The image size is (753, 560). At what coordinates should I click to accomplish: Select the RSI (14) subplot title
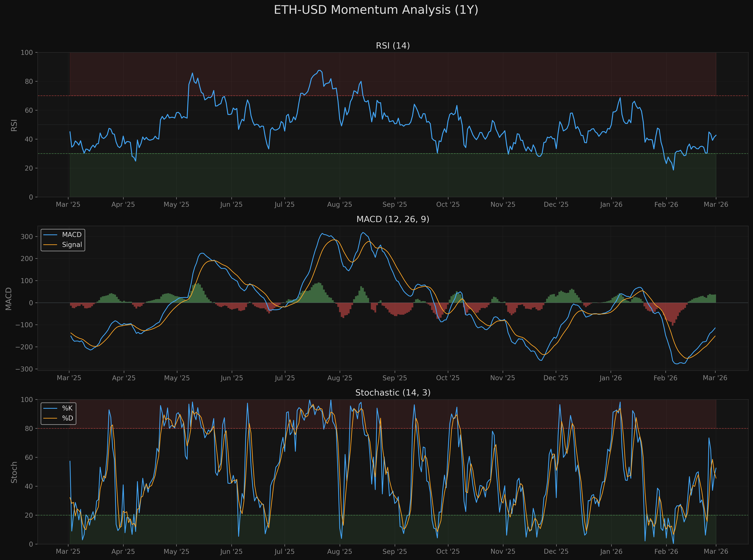tap(393, 45)
